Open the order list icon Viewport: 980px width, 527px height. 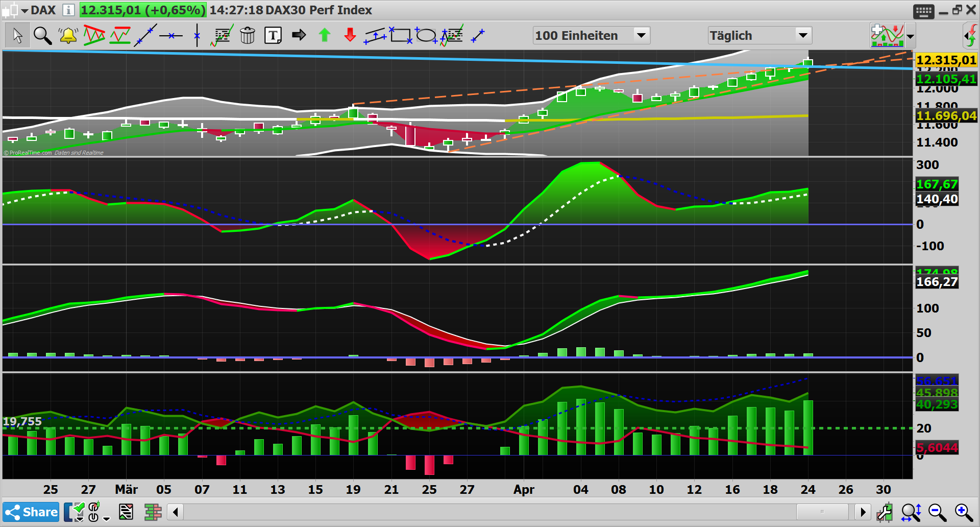126,512
